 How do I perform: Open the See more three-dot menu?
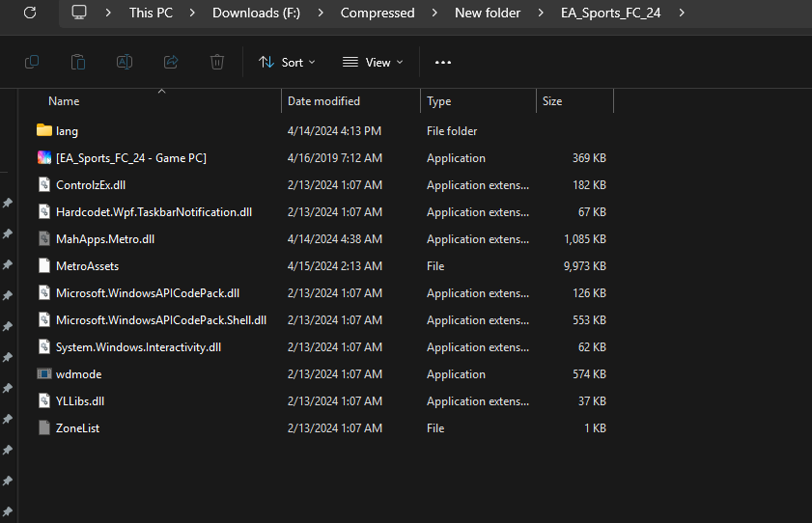pos(443,62)
